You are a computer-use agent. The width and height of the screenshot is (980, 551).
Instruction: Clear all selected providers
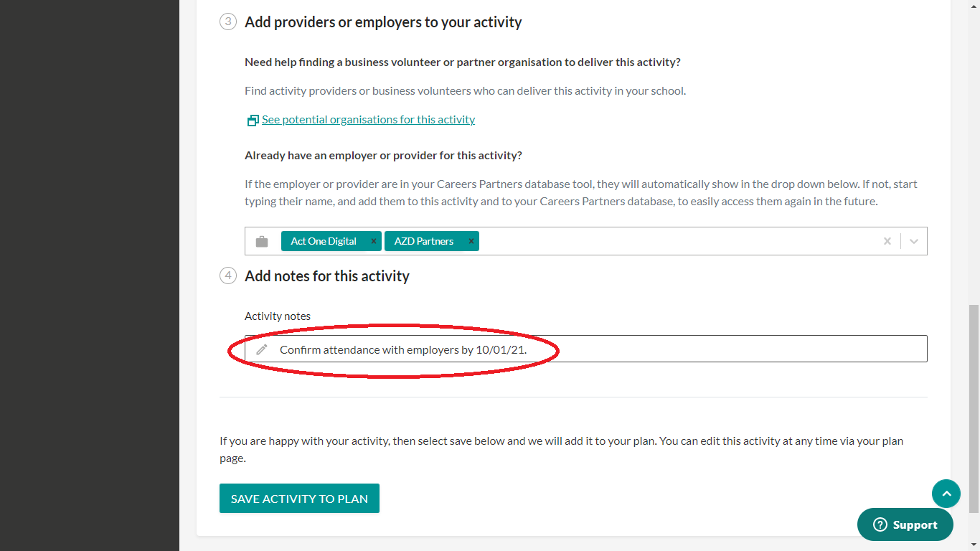coord(887,242)
